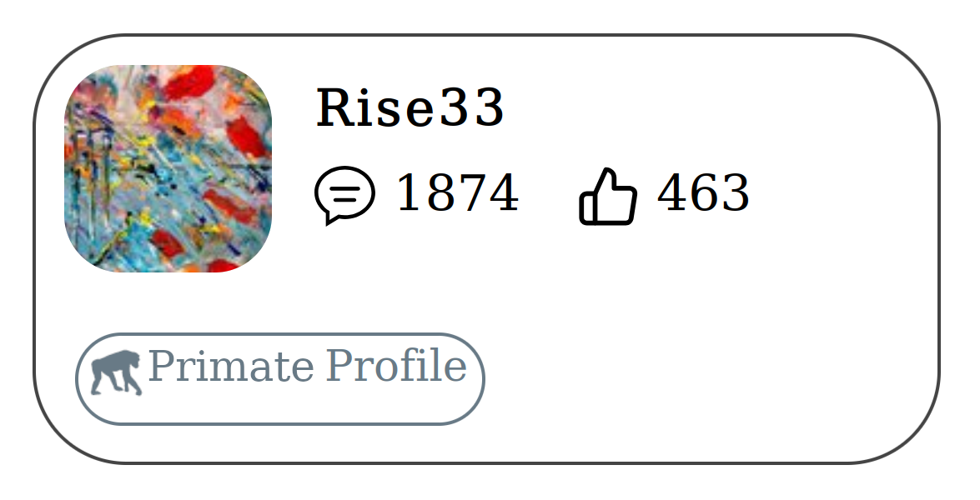Image resolution: width=980 pixels, height=500 pixels.
Task: Tap the colorful profile picture of Rise33
Action: 168,168
